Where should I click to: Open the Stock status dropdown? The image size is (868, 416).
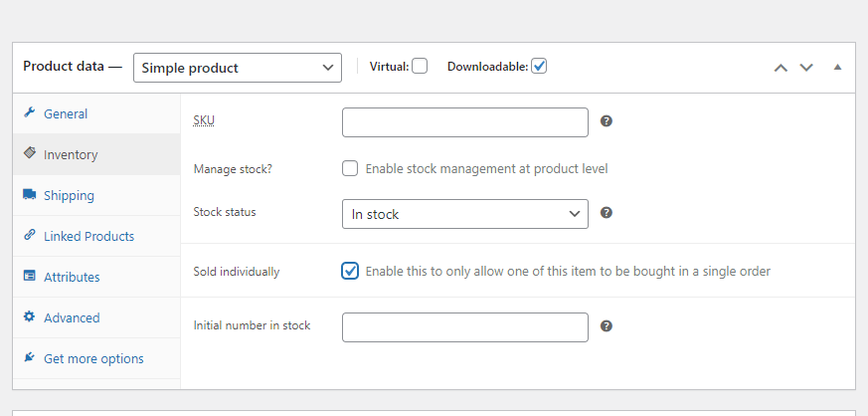coord(464,214)
